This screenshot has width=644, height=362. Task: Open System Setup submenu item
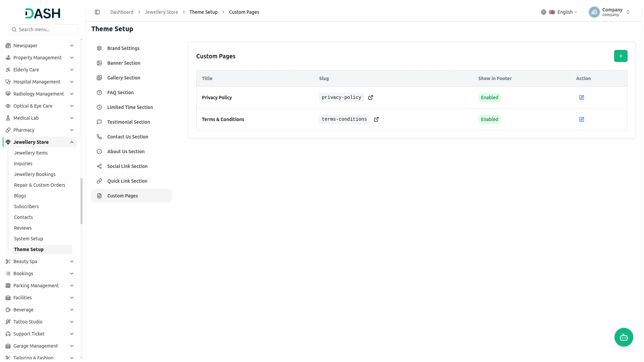pyautogui.click(x=42, y=239)
